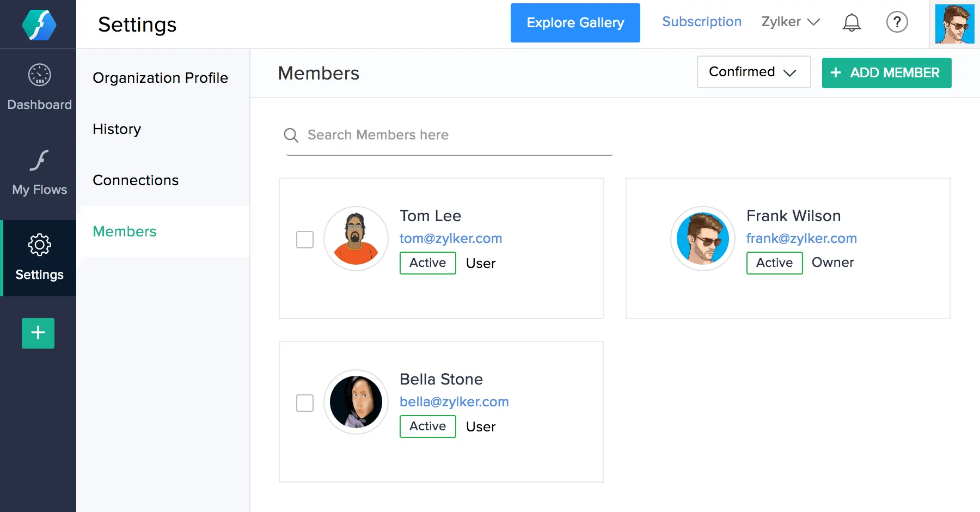The image size is (980, 512).
Task: Open the help question mark icon
Action: coord(897,22)
